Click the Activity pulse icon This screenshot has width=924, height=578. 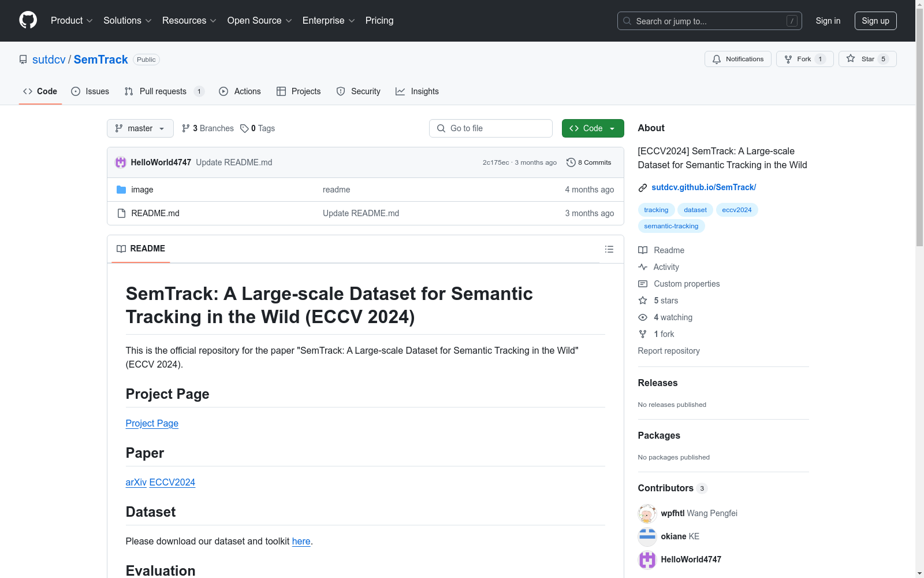click(643, 267)
